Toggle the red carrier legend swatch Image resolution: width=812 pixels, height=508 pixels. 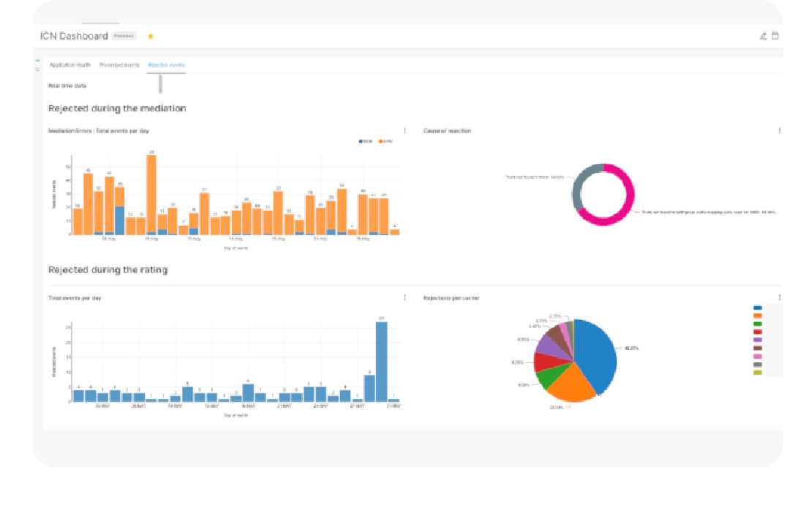coord(758,332)
